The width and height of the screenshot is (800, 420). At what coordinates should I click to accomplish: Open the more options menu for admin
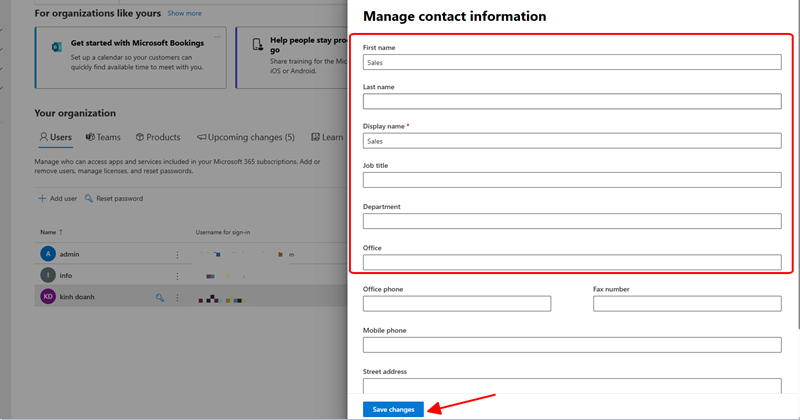(178, 255)
